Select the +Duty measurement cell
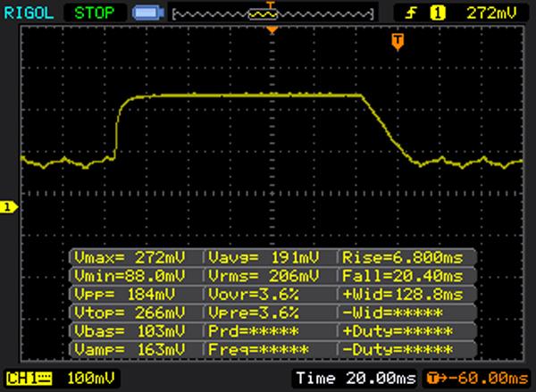The image size is (536, 392). tap(407, 331)
